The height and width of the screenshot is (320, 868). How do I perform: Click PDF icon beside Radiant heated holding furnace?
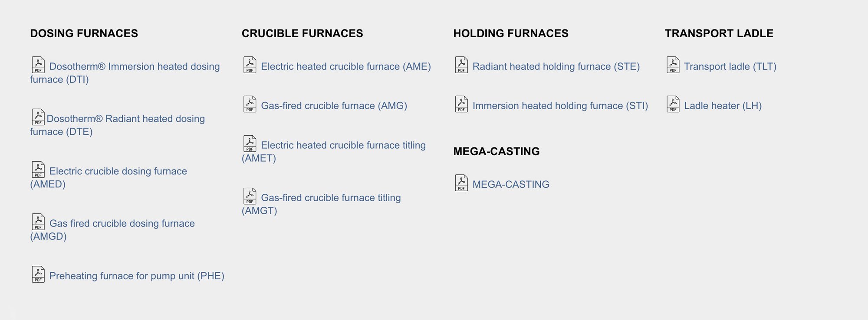(x=461, y=65)
